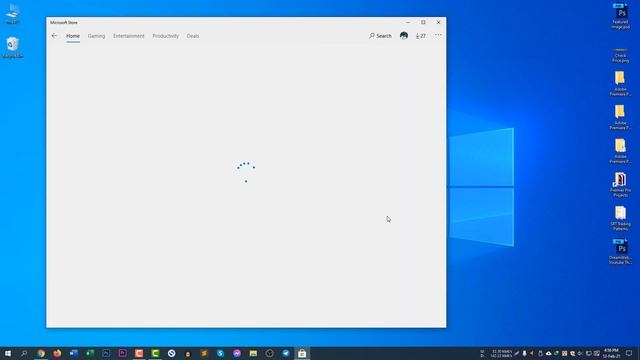This screenshot has width=640, height=360.
Task: Open the Home tab
Action: click(x=73, y=36)
